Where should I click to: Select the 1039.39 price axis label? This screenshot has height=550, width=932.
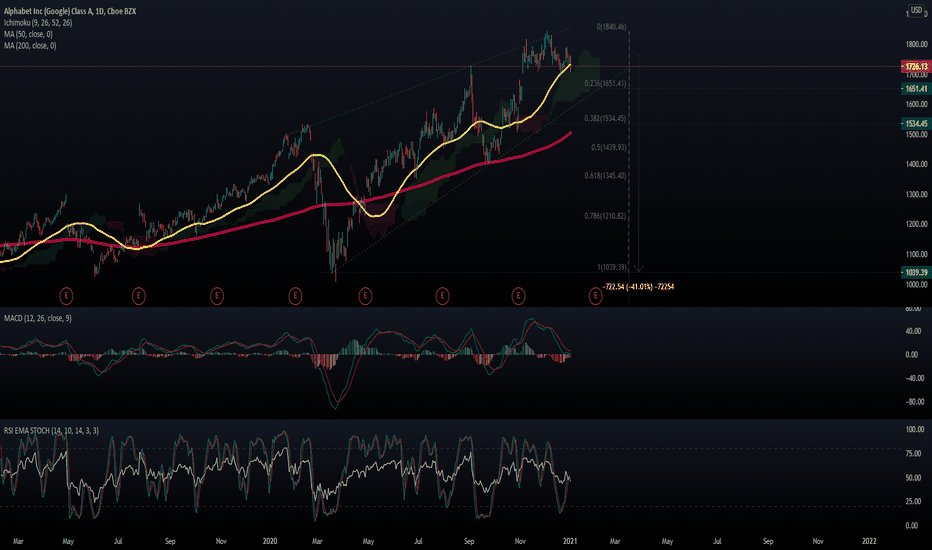(x=915, y=272)
